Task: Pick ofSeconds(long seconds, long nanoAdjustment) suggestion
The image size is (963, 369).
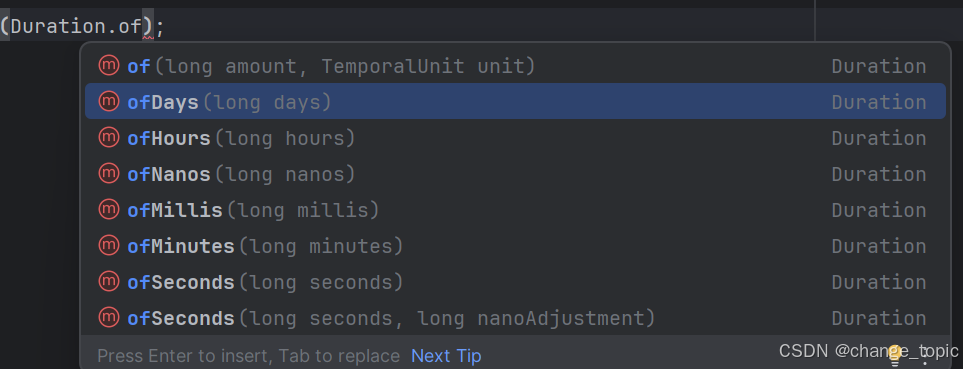Action: click(x=515, y=318)
